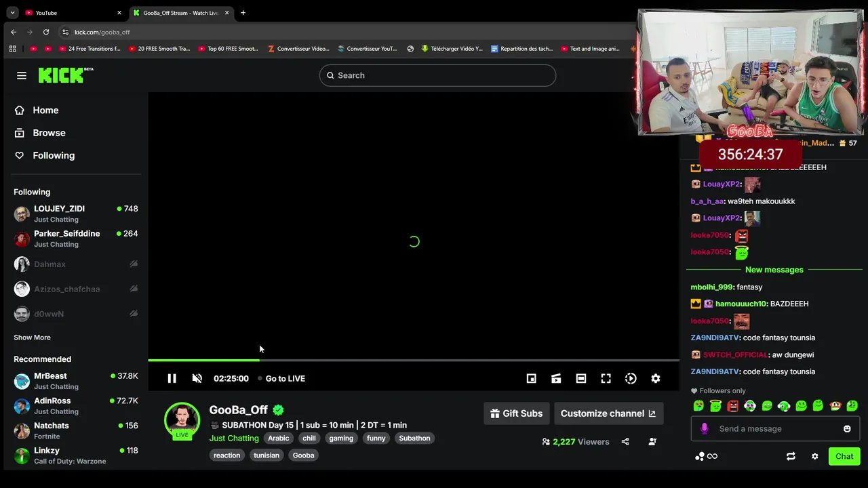Click the green Chat button

844,456
